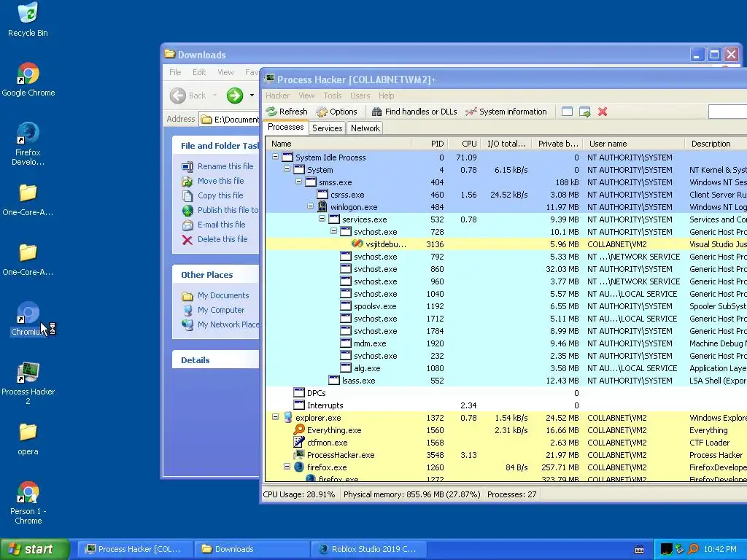This screenshot has width=747, height=560.
Task: Open Options in Process Hacker toolbar
Action: click(x=337, y=112)
